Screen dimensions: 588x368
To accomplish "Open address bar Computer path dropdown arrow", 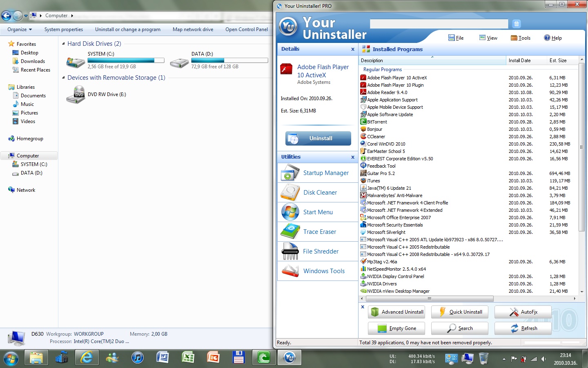I will pyautogui.click(x=72, y=16).
